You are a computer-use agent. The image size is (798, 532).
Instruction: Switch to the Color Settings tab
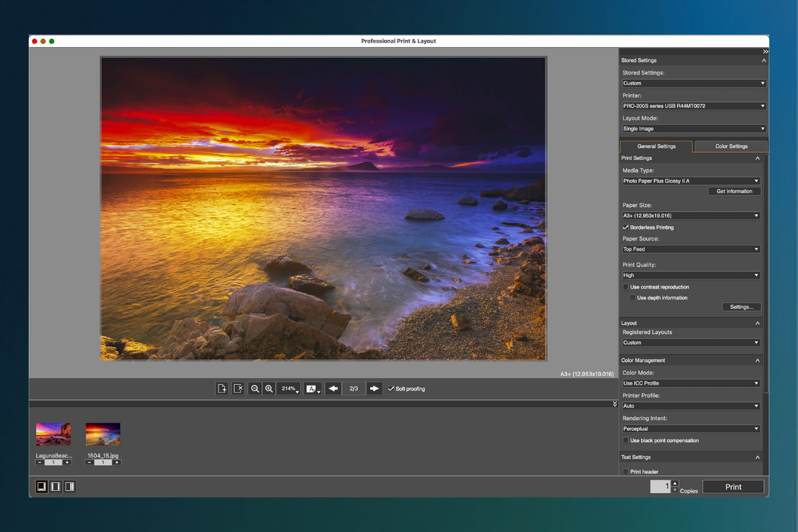731,146
